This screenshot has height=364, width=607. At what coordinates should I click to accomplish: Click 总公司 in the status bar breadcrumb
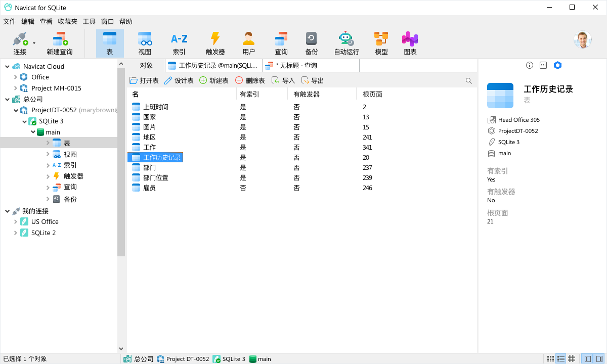coord(139,359)
